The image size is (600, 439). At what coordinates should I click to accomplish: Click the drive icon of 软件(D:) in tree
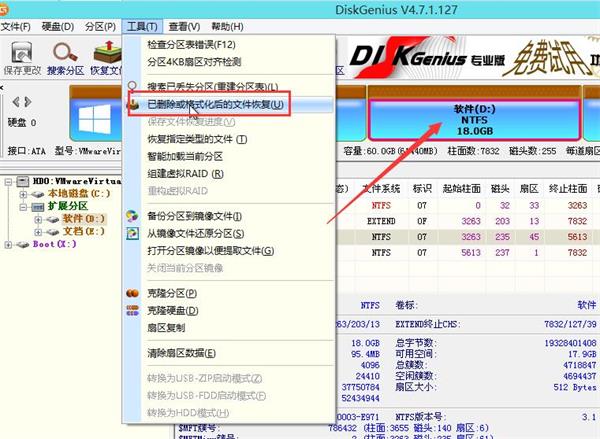coord(52,219)
